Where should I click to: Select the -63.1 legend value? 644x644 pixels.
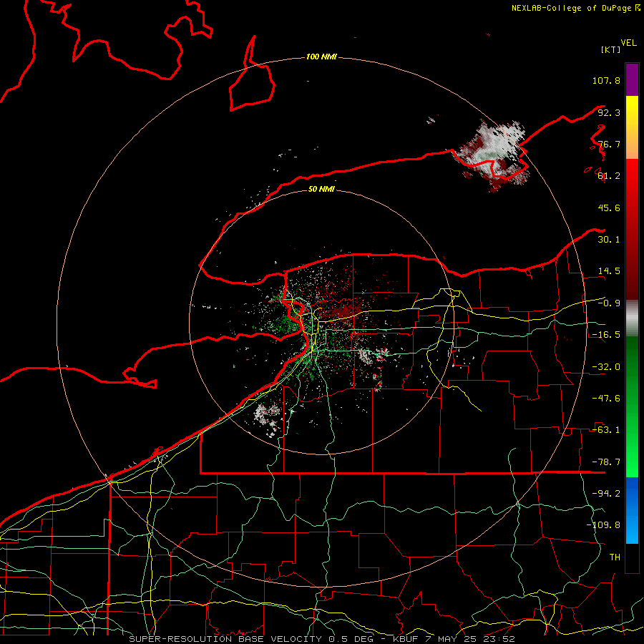pos(606,430)
